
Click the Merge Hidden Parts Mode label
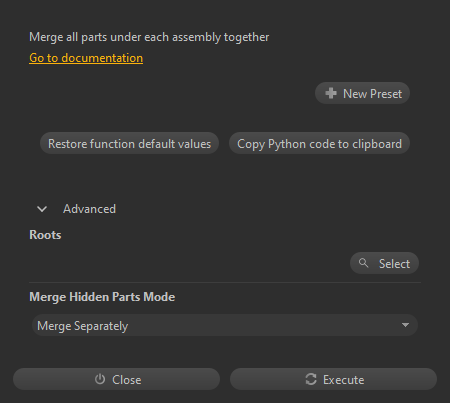pyautogui.click(x=102, y=297)
